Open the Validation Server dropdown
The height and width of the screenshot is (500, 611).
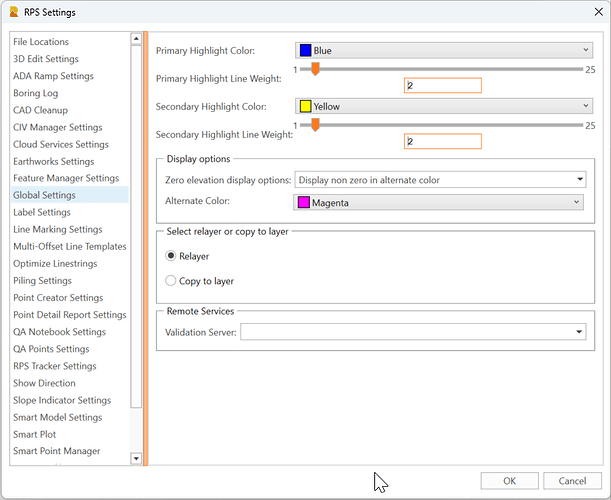pyautogui.click(x=580, y=331)
